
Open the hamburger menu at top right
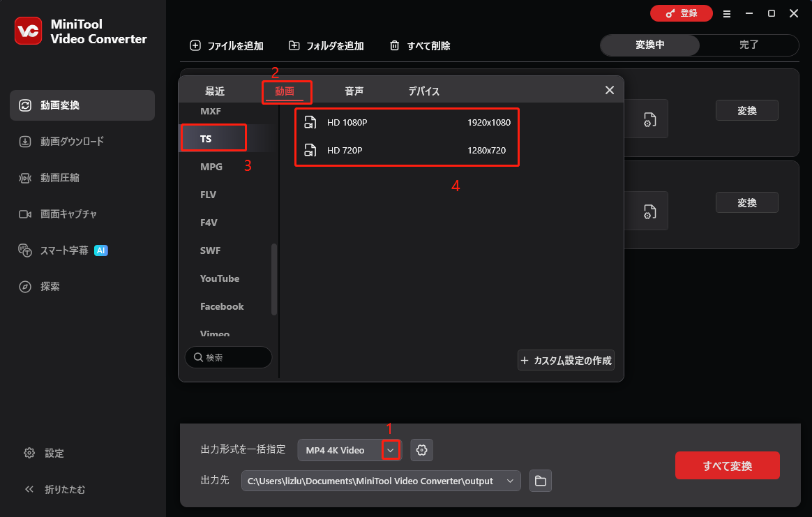coord(727,13)
